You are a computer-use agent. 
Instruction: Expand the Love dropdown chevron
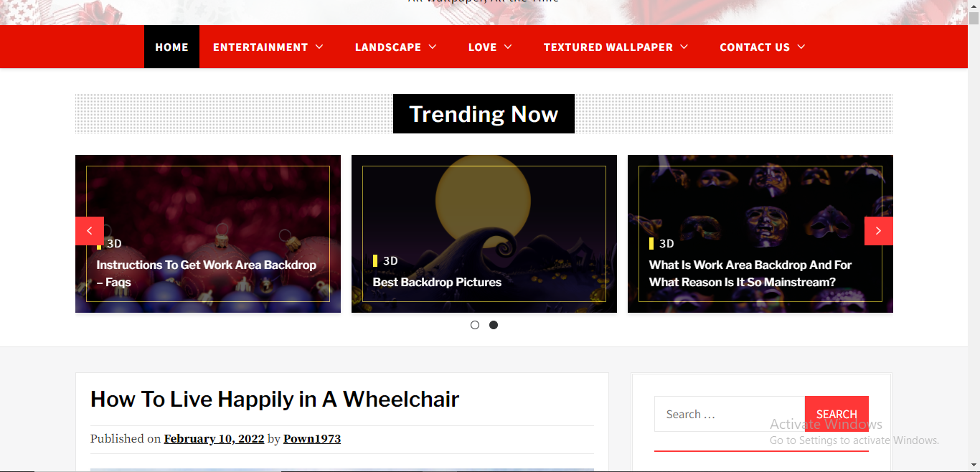coord(508,47)
